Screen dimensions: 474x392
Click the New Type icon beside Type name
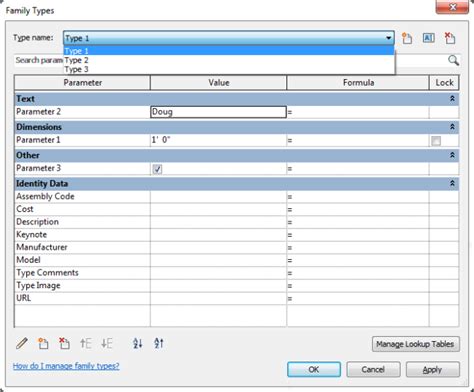coord(407,38)
